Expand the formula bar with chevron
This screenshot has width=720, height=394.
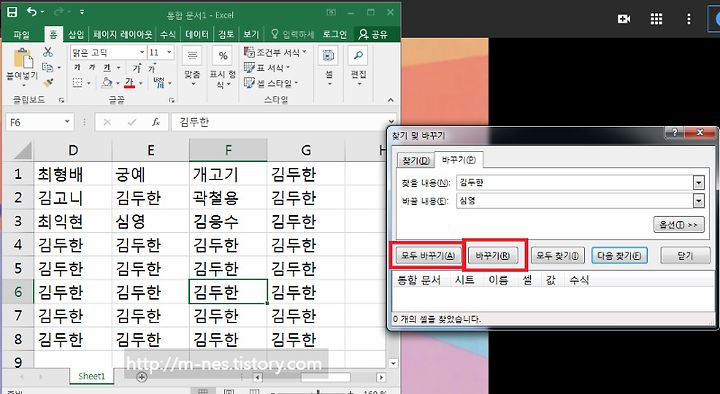(x=391, y=122)
